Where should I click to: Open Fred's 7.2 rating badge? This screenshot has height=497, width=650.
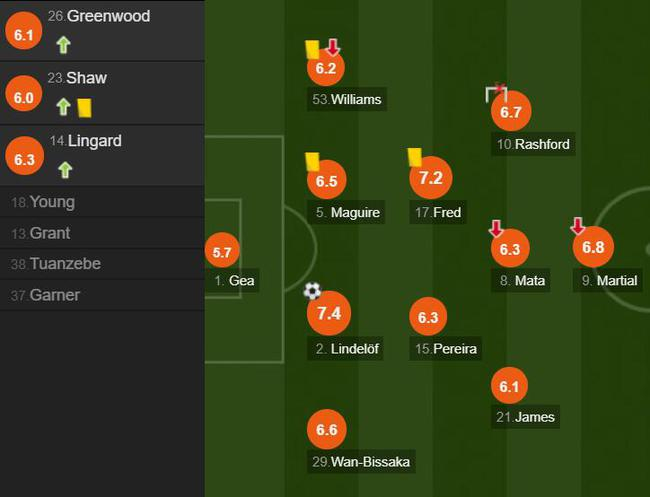431,179
